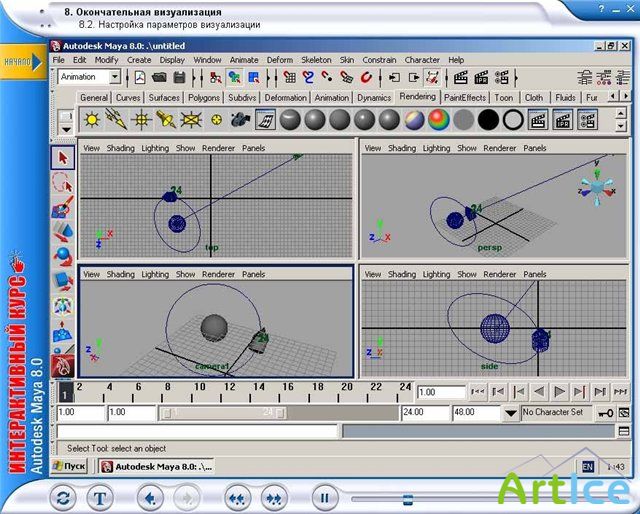Open the Skeleton menu
Viewport: 640px width, 514px height.
pos(316,60)
